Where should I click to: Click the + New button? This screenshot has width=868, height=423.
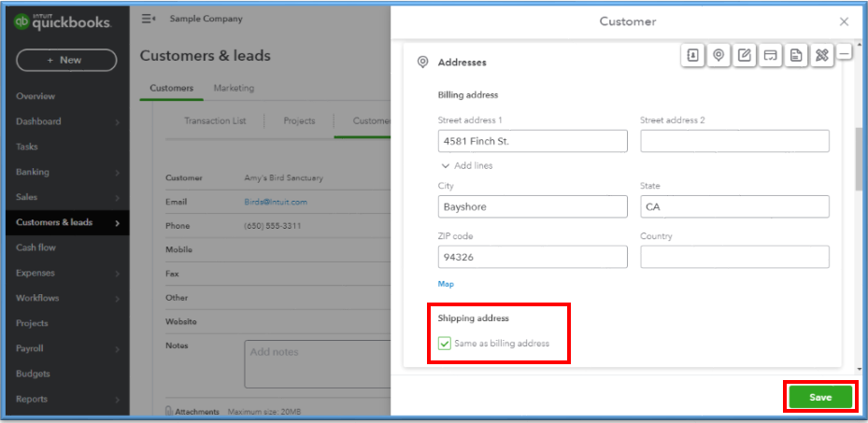click(66, 60)
